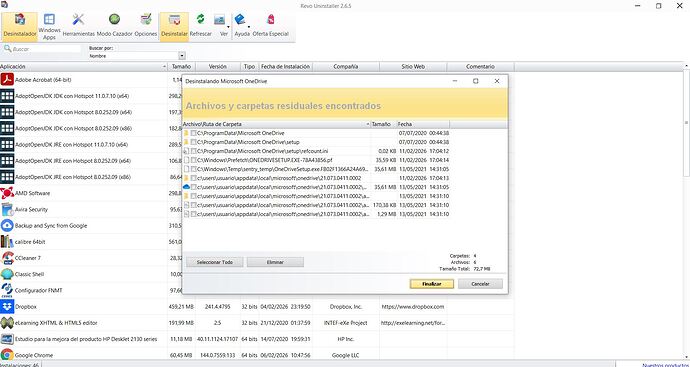Viewport: 690px width, 367px height.
Task: Check the checkbox beside the cloud icon row
Action: coord(194,187)
